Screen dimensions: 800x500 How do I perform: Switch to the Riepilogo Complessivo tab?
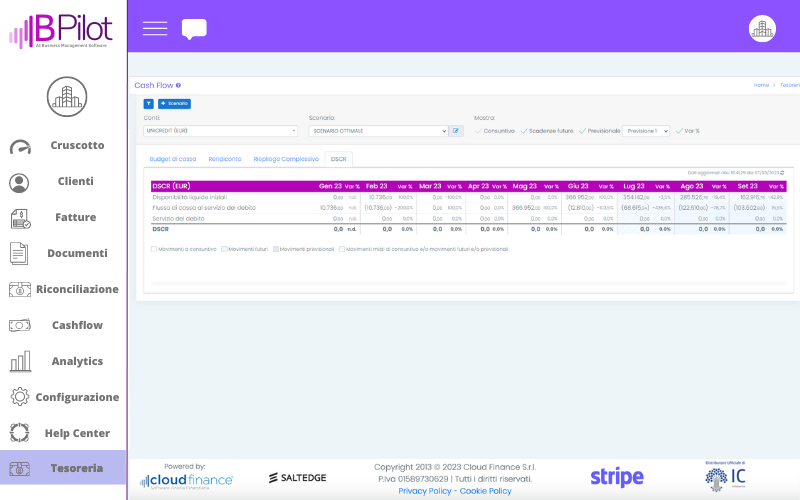286,159
